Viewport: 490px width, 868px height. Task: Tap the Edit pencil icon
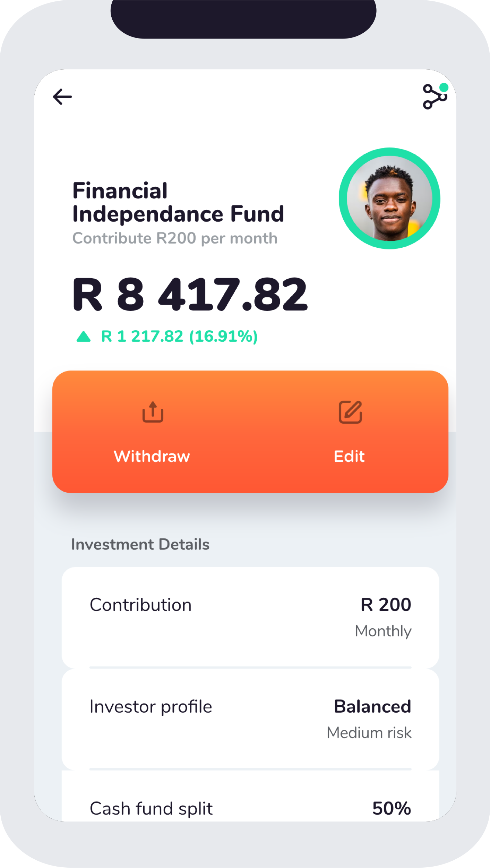(x=350, y=412)
